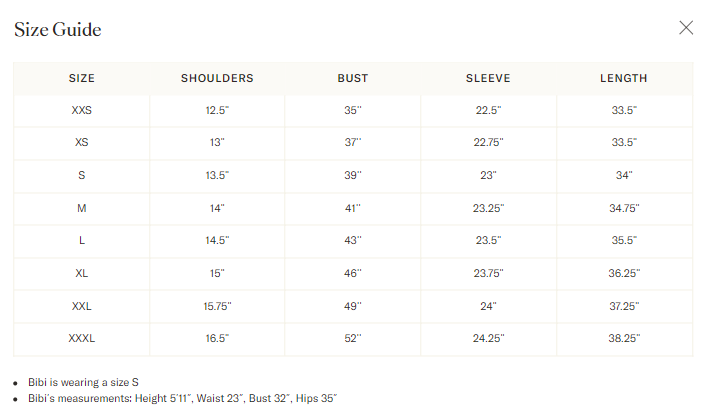Click the XS size row label
The image size is (706, 418).
click(81, 143)
